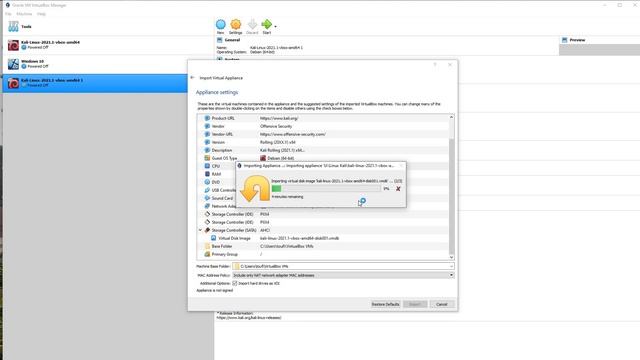This screenshot has height=360, width=640.
Task: Click the Sound Card row icon
Action: (207, 198)
